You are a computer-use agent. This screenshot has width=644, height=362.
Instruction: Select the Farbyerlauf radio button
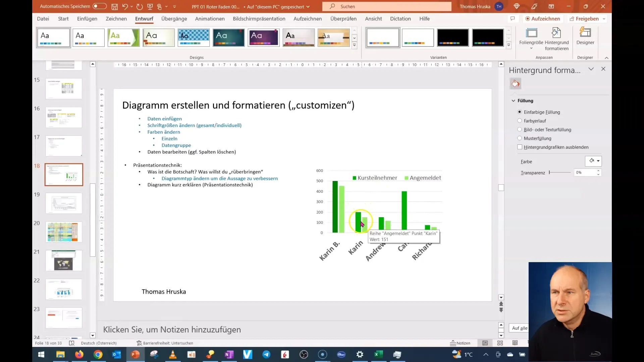(x=520, y=121)
